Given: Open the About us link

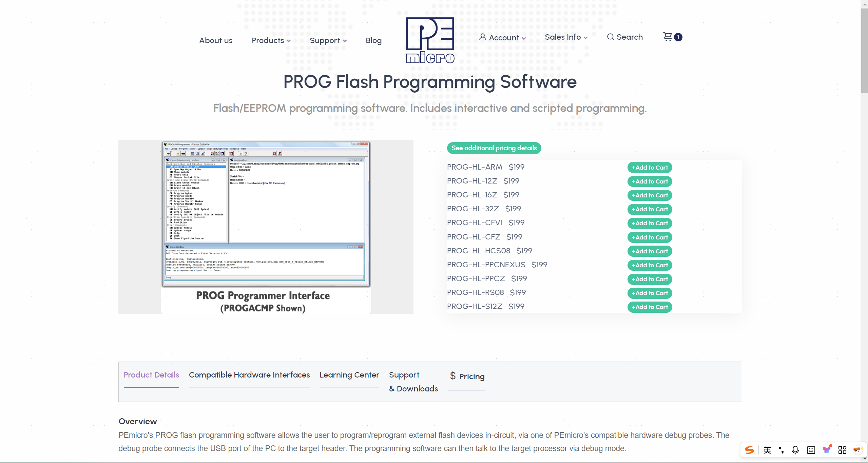Looking at the screenshot, I should coord(216,40).
